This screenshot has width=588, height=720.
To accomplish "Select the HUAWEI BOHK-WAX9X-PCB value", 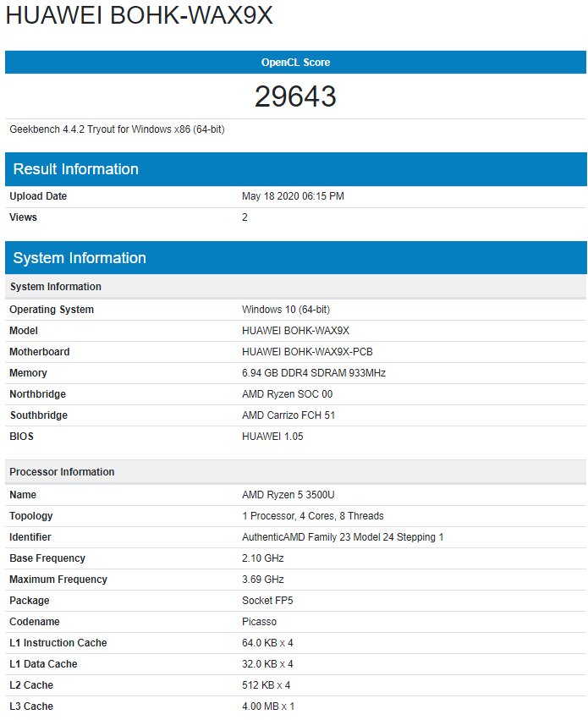I will point(307,352).
